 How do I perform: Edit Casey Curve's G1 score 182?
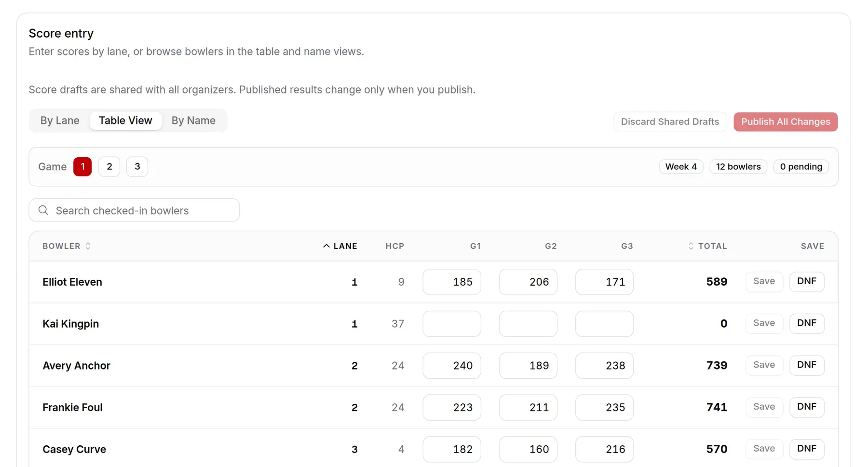click(x=452, y=450)
